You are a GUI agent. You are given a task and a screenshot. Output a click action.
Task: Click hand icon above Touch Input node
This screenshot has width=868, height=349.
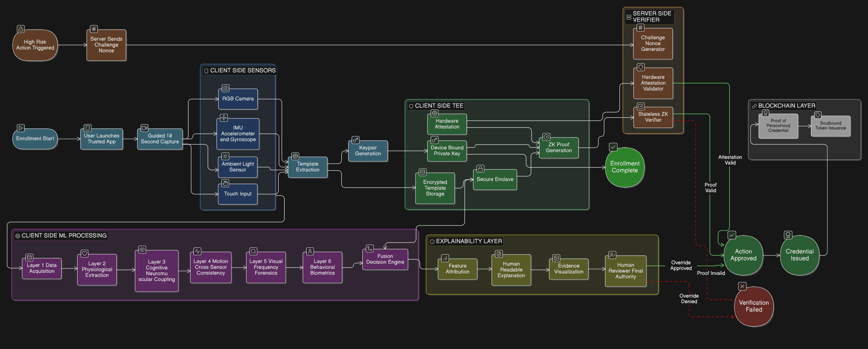pos(225,183)
